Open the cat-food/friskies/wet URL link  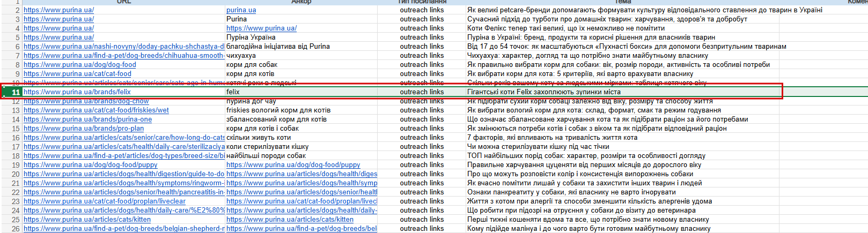(96, 110)
